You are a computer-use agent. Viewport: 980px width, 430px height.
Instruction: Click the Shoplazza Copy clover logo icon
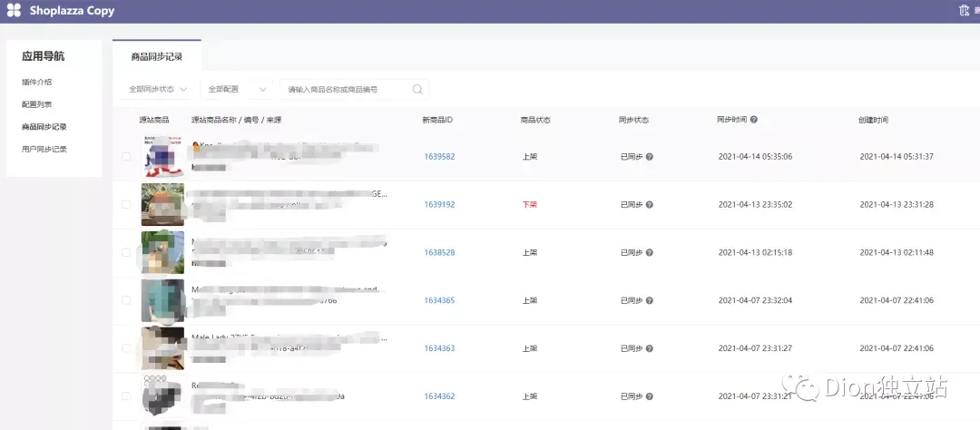coord(14,10)
